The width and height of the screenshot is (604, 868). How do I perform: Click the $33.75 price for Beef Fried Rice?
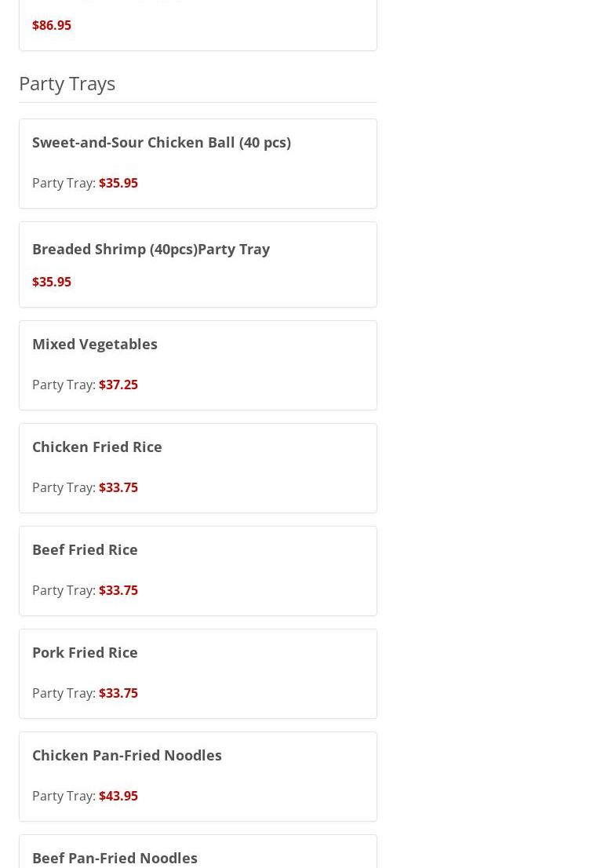pyautogui.click(x=118, y=590)
